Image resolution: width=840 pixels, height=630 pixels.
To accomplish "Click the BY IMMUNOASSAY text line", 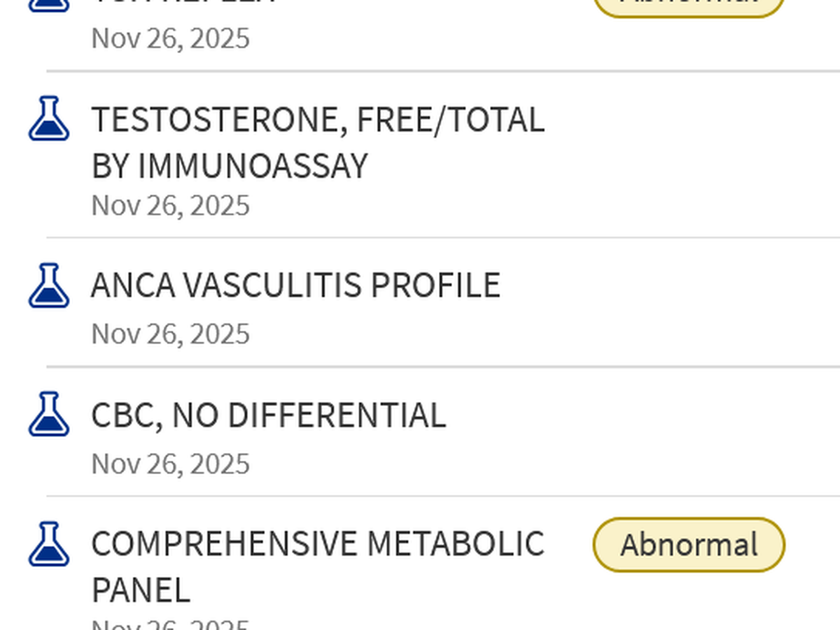I will (230, 166).
